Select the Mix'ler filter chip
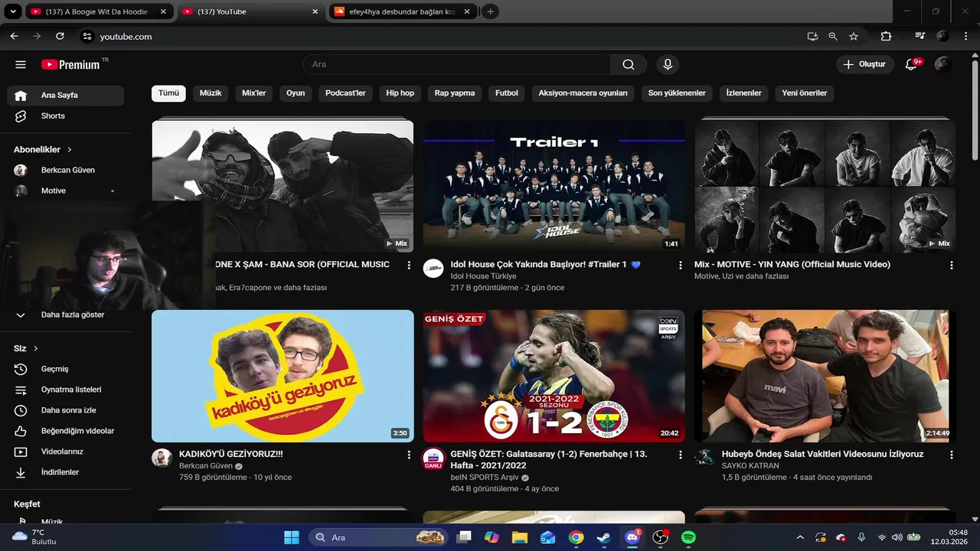 pos(254,93)
